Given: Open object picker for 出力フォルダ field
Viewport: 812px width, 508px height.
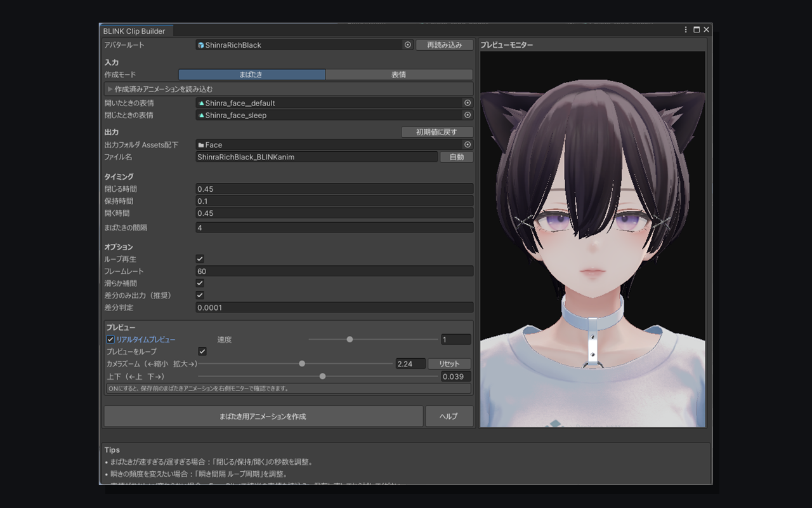Looking at the screenshot, I should (x=468, y=145).
